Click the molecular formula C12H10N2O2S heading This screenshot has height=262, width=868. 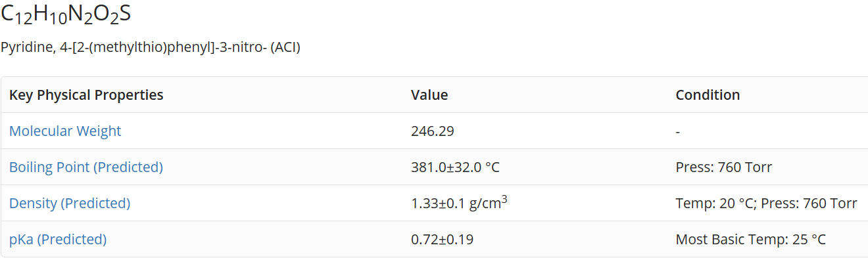pyautogui.click(x=66, y=15)
